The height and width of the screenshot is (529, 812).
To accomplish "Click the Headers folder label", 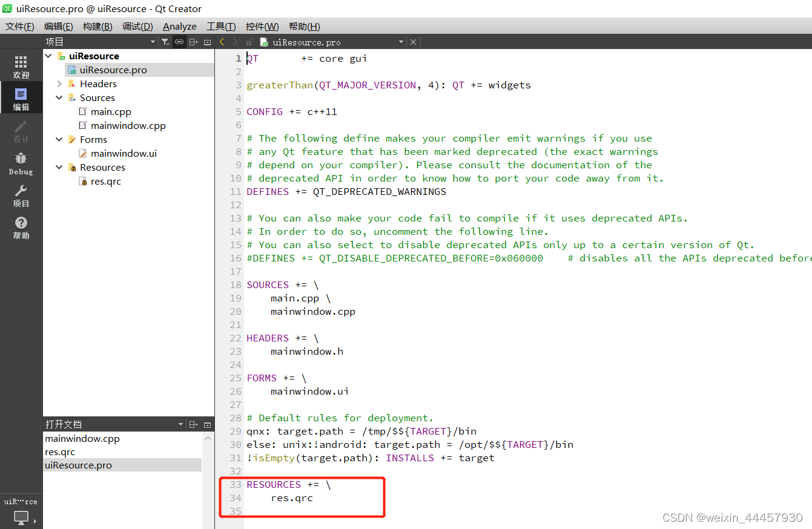I will tap(98, 84).
